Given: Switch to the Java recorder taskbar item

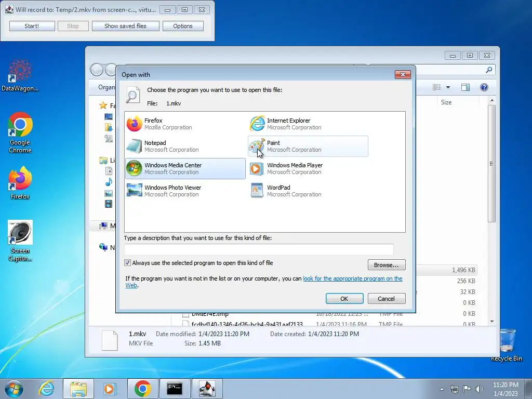Looking at the screenshot, I should coord(207,389).
